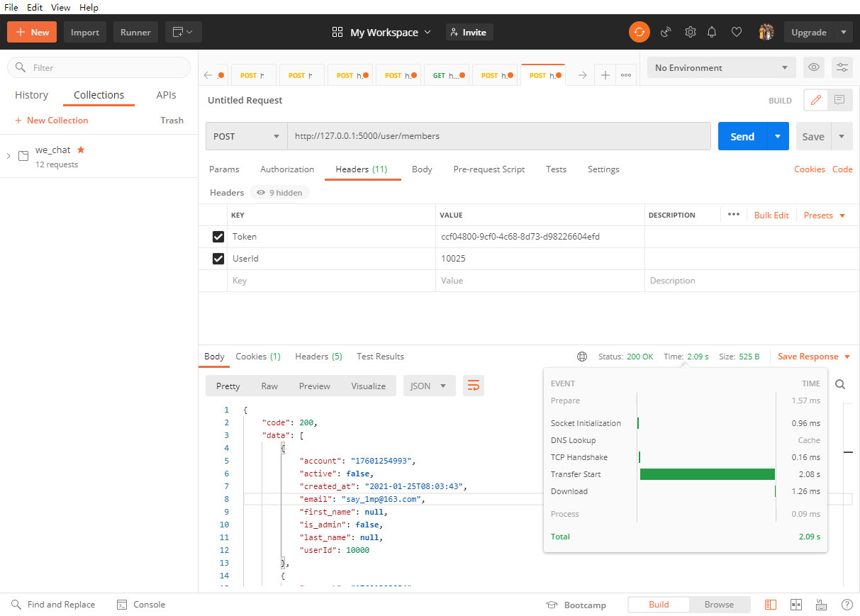This screenshot has width=860, height=616.
Task: Open the Send button dropdown arrow
Action: tap(778, 136)
